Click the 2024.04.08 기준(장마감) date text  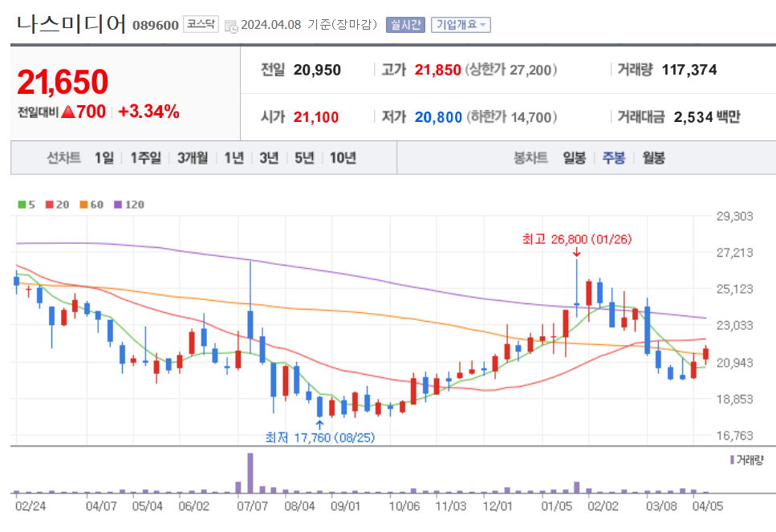[309, 25]
